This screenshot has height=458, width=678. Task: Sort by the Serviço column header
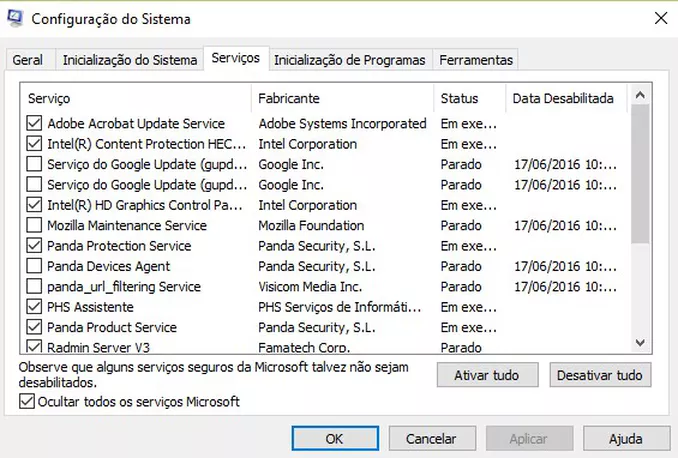[x=136, y=98]
